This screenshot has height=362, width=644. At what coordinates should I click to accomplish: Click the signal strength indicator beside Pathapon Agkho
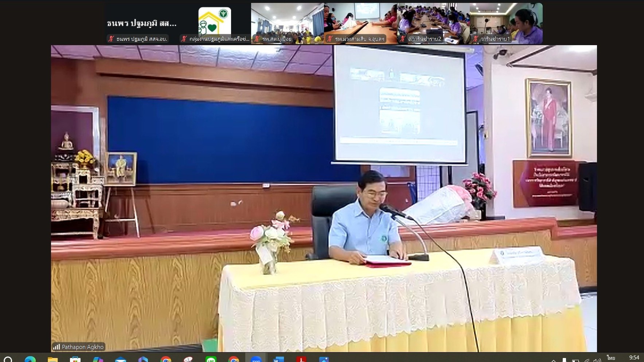tap(57, 347)
